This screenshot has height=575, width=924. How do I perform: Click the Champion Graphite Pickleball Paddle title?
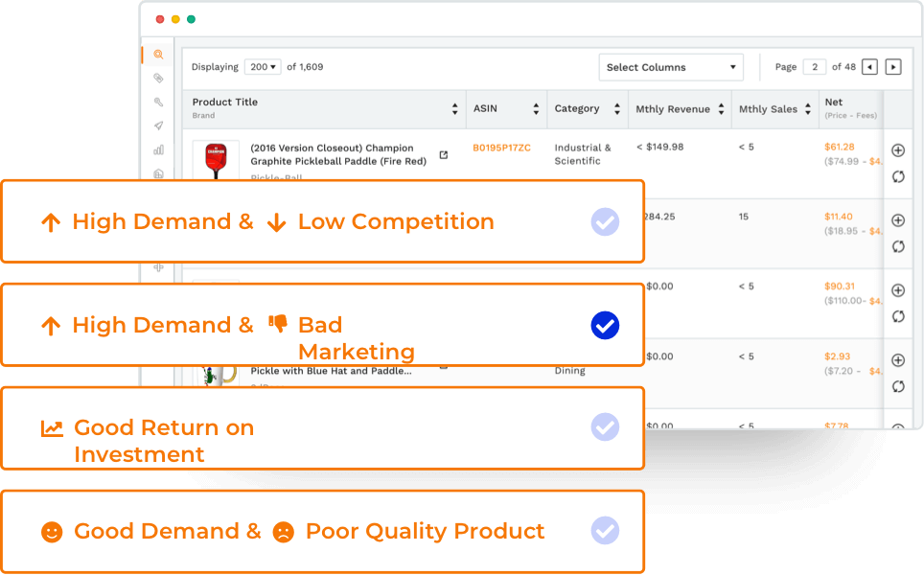click(x=338, y=154)
